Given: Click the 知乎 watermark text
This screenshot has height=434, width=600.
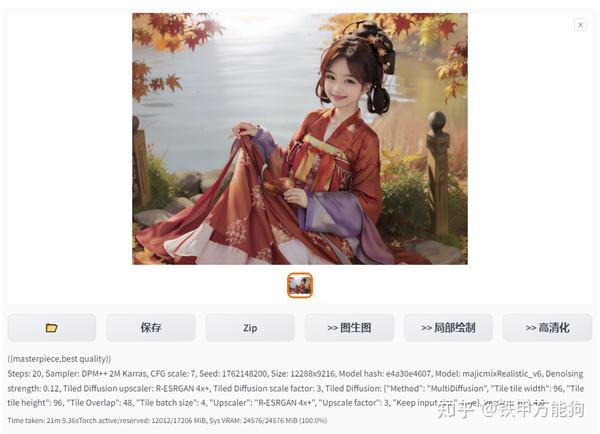Looking at the screenshot, I should pyautogui.click(x=456, y=410).
